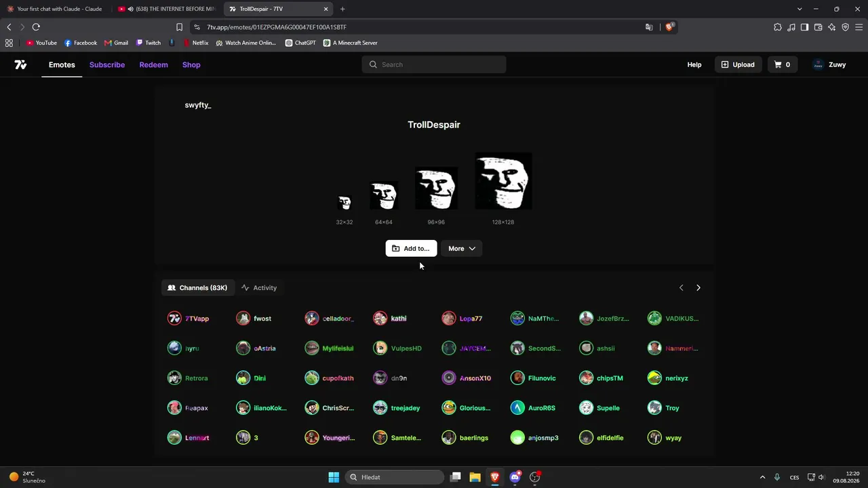Open a new browser tab
Image resolution: width=868 pixels, height=488 pixels.
click(342, 9)
